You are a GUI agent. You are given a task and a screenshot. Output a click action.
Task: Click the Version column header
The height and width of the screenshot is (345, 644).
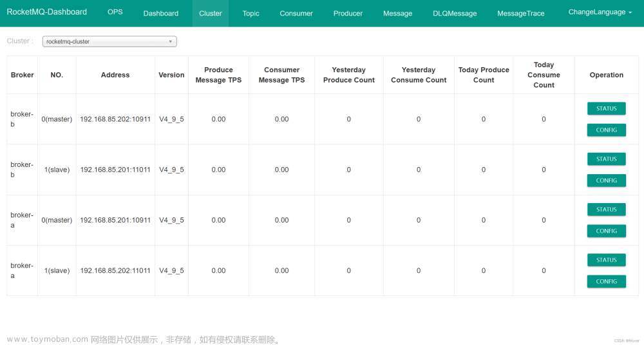click(171, 75)
